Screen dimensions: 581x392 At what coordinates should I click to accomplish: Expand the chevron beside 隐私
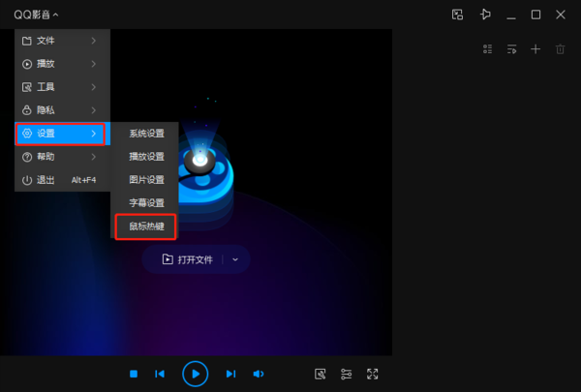(x=94, y=110)
